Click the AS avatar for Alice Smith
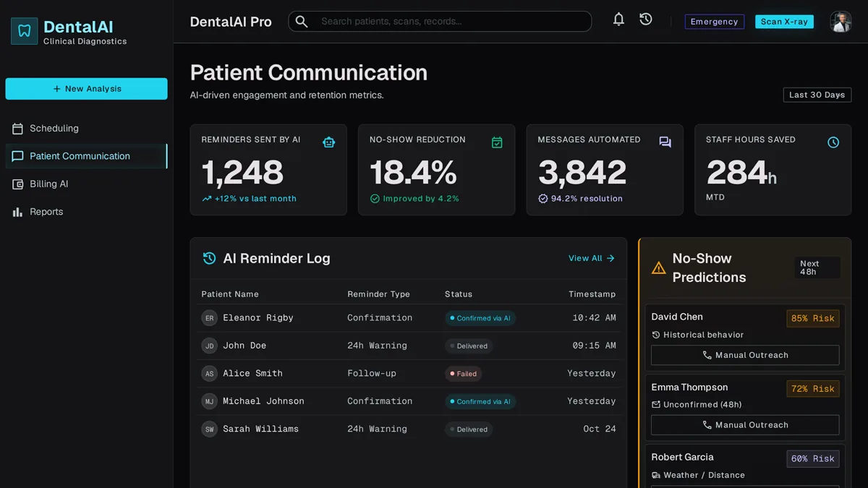The height and width of the screenshot is (488, 868). tap(209, 374)
